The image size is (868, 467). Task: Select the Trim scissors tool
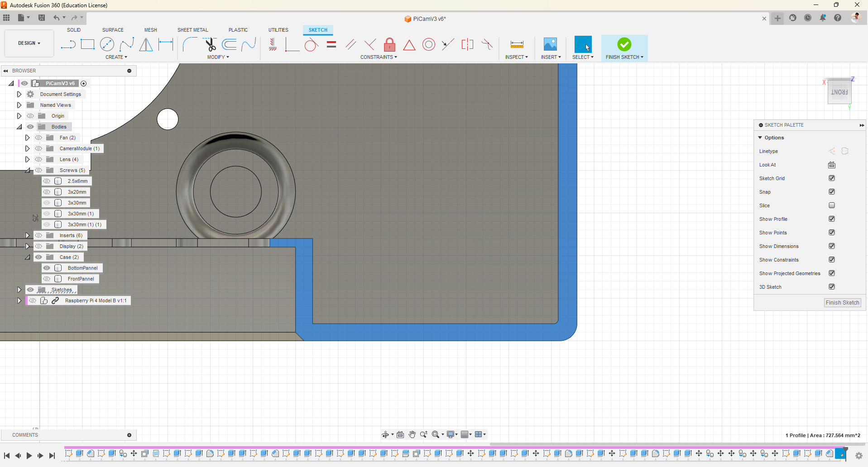210,44
